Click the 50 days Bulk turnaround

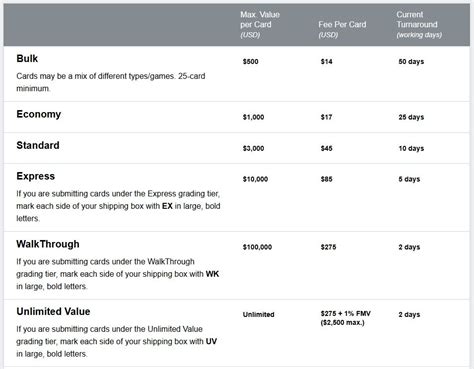coord(411,62)
